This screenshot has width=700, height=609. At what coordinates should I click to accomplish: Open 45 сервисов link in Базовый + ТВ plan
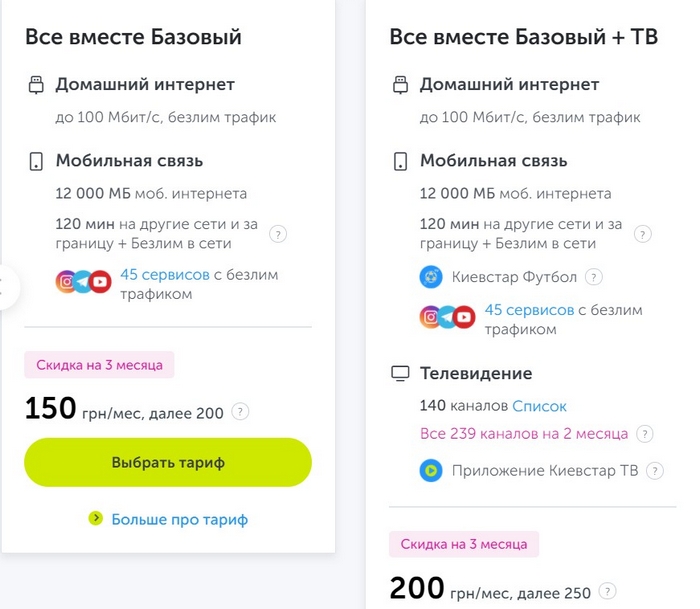(529, 310)
